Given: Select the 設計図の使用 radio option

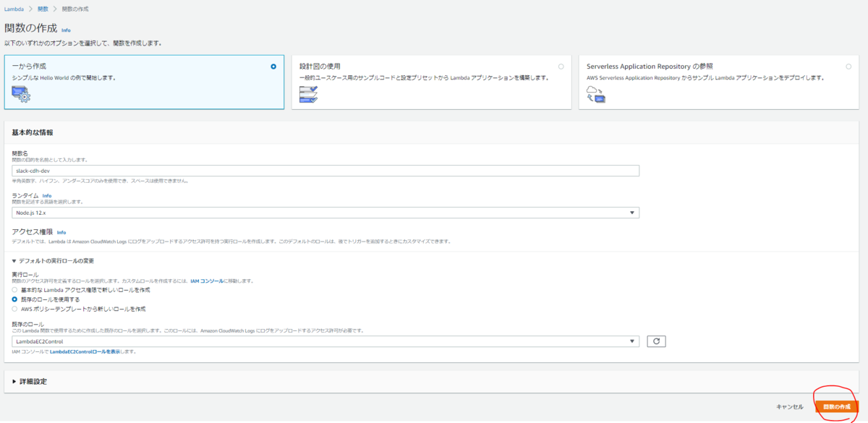Looking at the screenshot, I should [561, 67].
